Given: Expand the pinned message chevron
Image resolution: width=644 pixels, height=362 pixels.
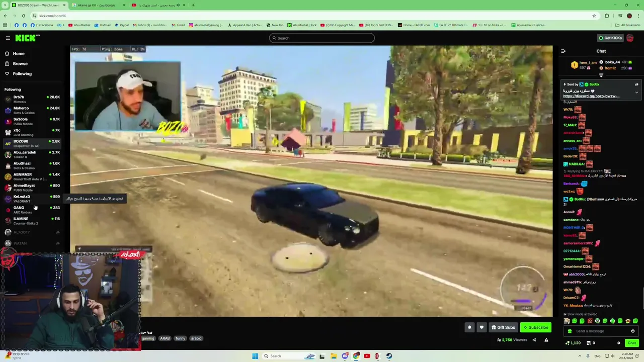Looking at the screenshot, I should click(636, 93).
